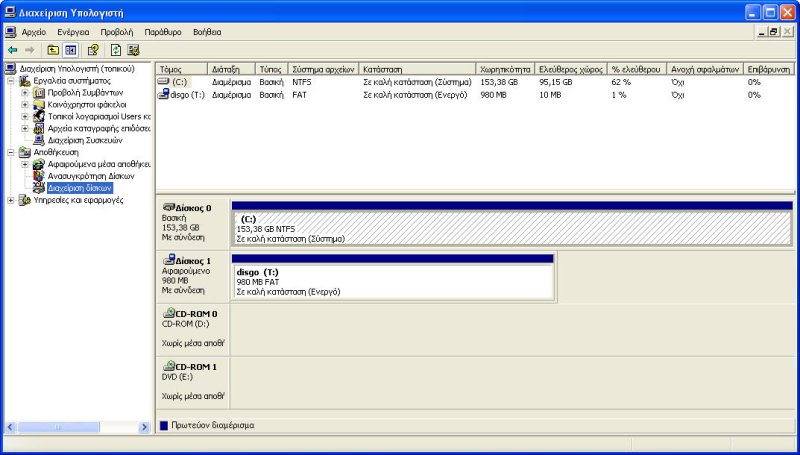800x455 pixels.
Task: Open the Παράθυρο menu
Action: coord(163,32)
